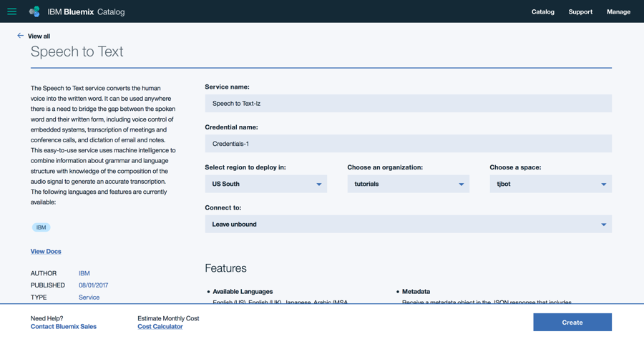
Task: Click the Speech to Text page heading
Action: click(x=77, y=51)
